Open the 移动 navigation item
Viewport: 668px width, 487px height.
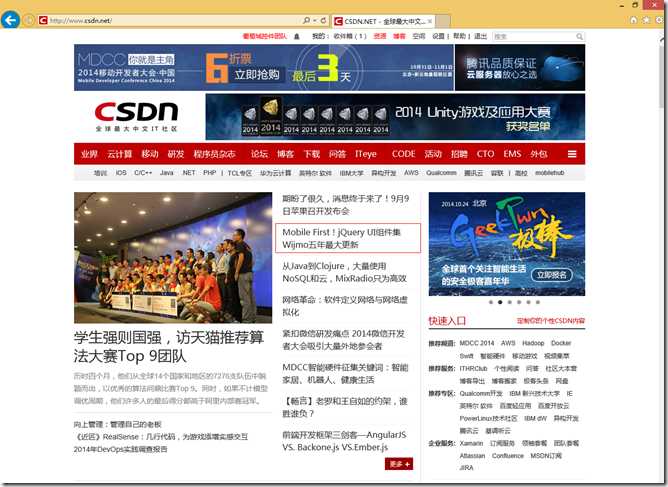tap(150, 154)
